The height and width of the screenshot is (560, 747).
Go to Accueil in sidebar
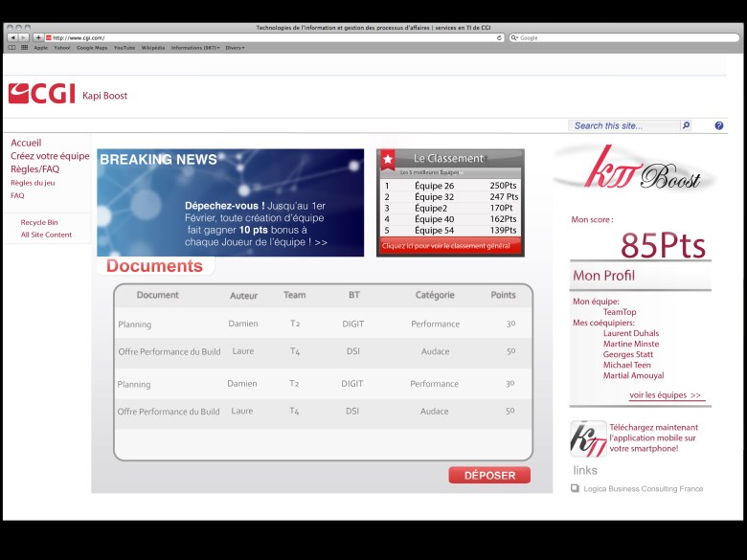point(26,143)
